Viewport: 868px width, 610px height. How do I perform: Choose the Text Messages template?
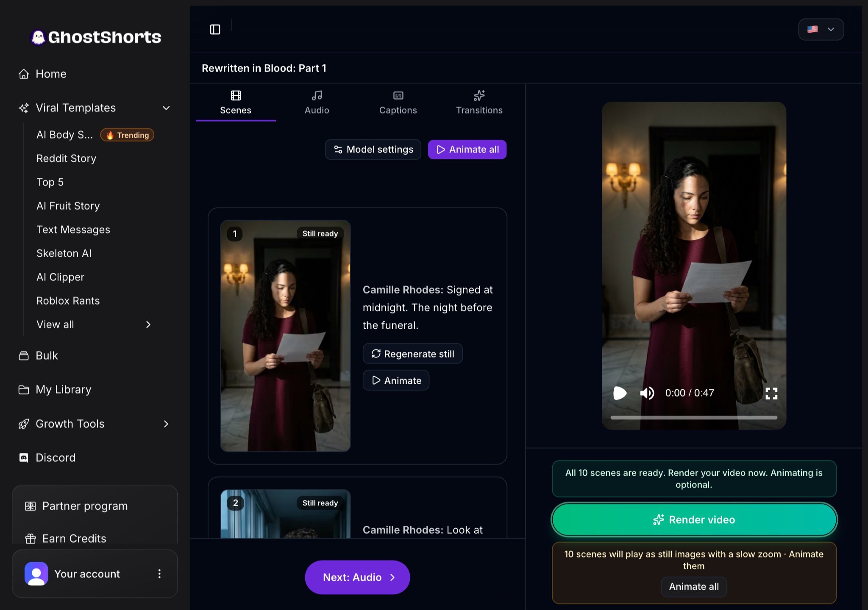(73, 230)
